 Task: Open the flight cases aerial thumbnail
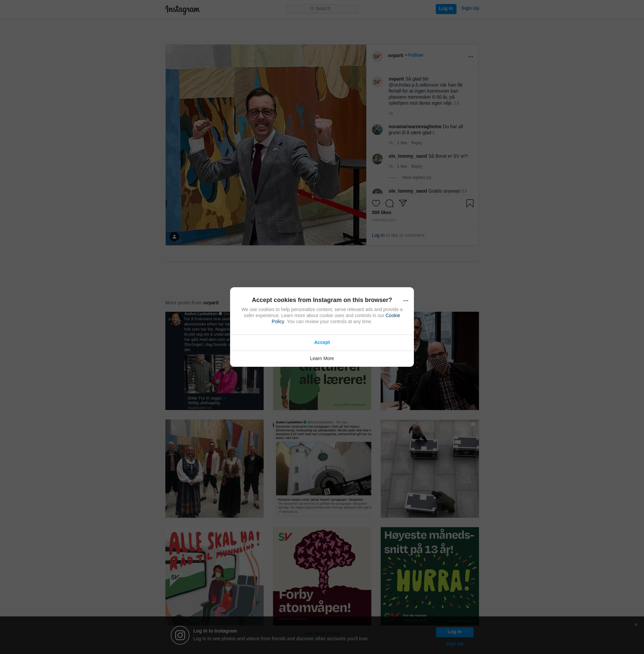click(x=430, y=468)
